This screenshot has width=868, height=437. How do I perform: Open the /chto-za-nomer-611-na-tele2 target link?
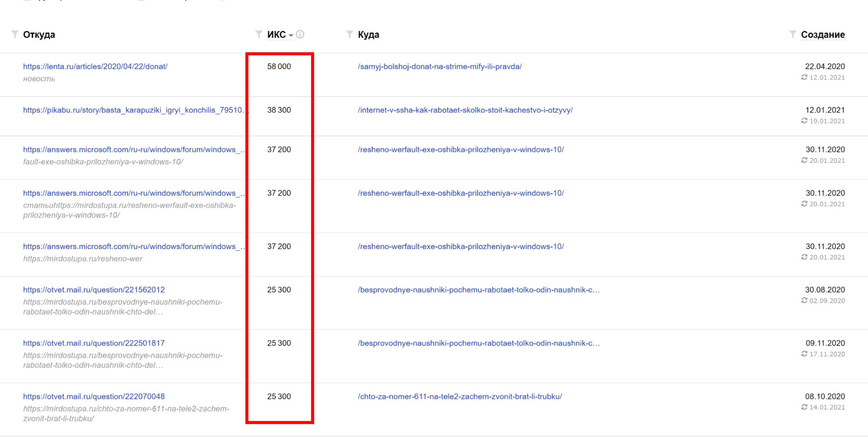coord(459,397)
